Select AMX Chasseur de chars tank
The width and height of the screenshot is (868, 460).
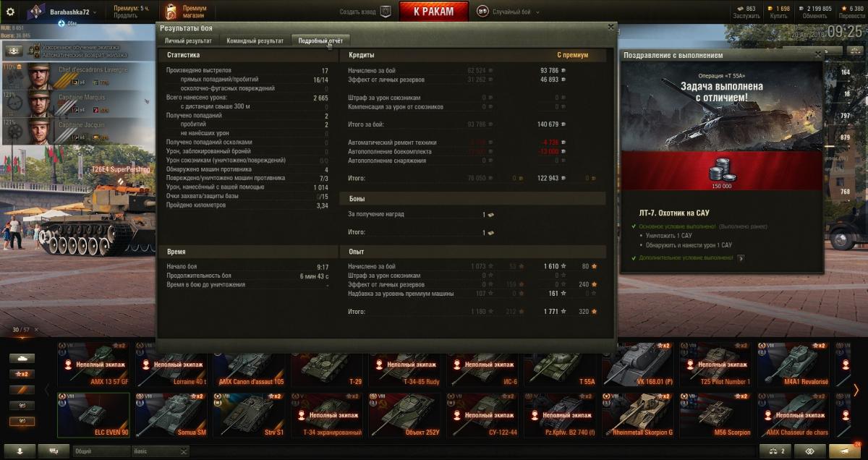(793, 415)
